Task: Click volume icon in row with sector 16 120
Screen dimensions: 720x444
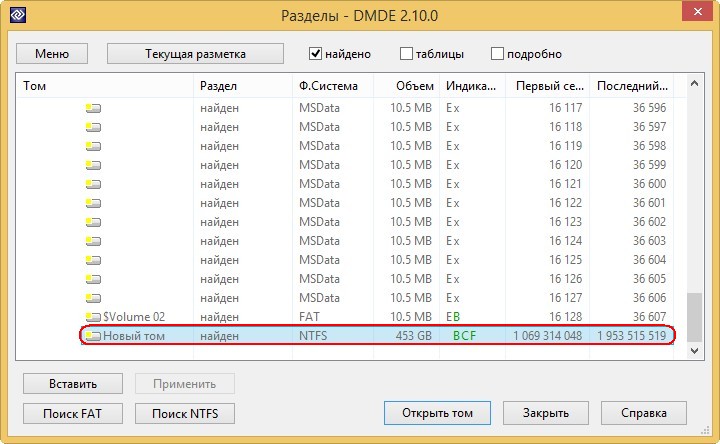Action: pos(93,165)
